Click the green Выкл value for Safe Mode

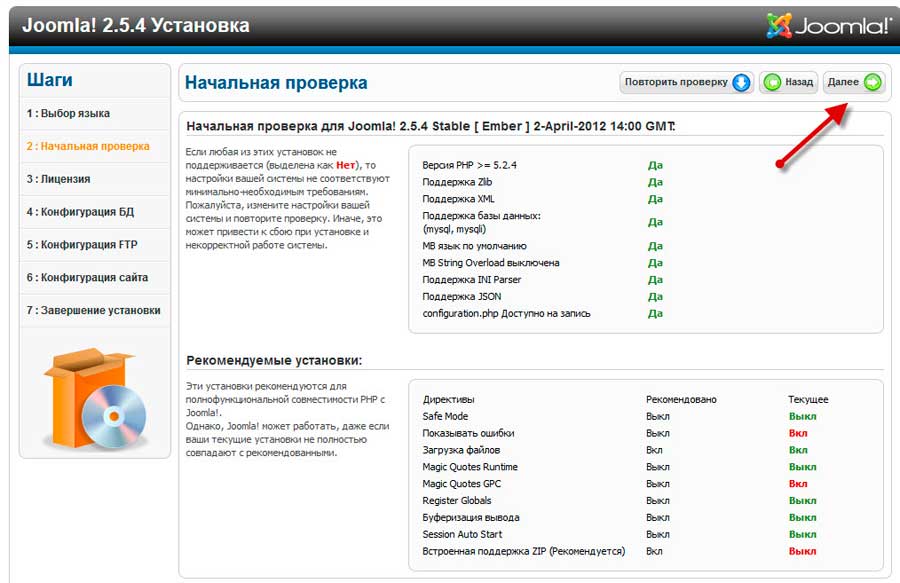click(x=802, y=417)
